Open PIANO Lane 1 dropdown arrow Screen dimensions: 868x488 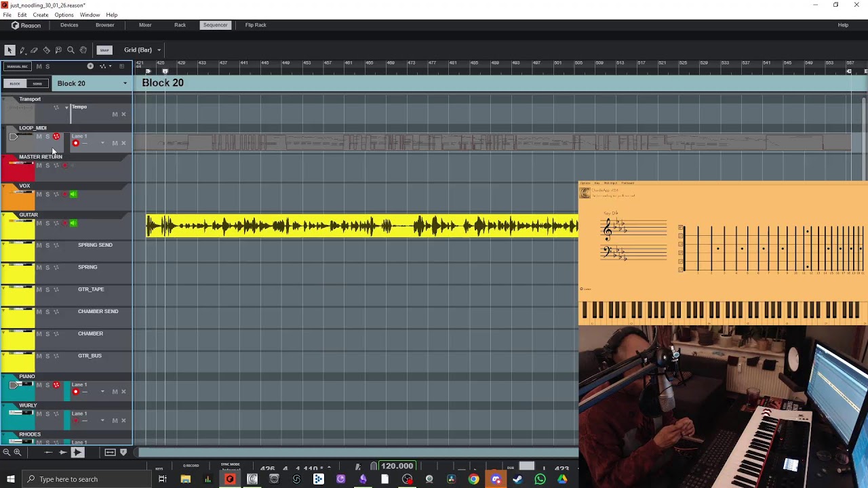pyautogui.click(x=102, y=392)
